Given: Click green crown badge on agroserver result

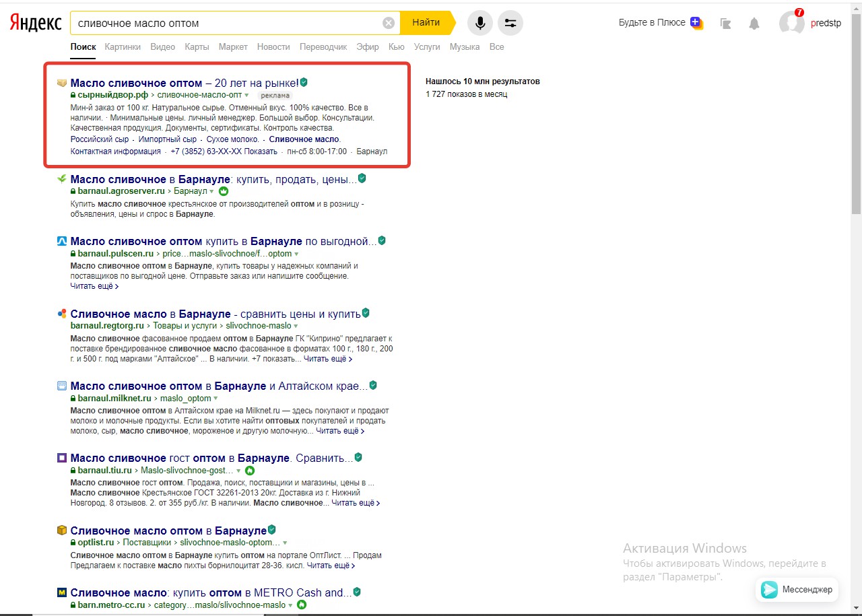Looking at the screenshot, I should [x=224, y=191].
